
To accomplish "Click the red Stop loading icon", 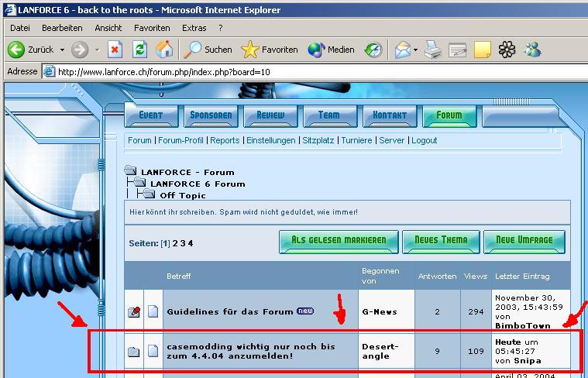I will tap(115, 50).
